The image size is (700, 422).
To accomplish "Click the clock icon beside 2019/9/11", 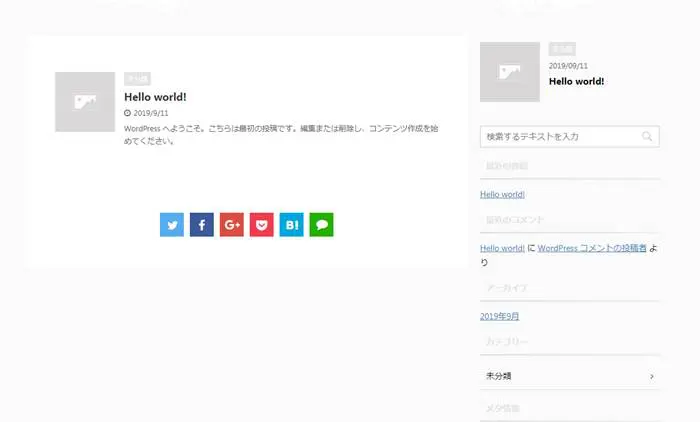I will [x=127, y=114].
